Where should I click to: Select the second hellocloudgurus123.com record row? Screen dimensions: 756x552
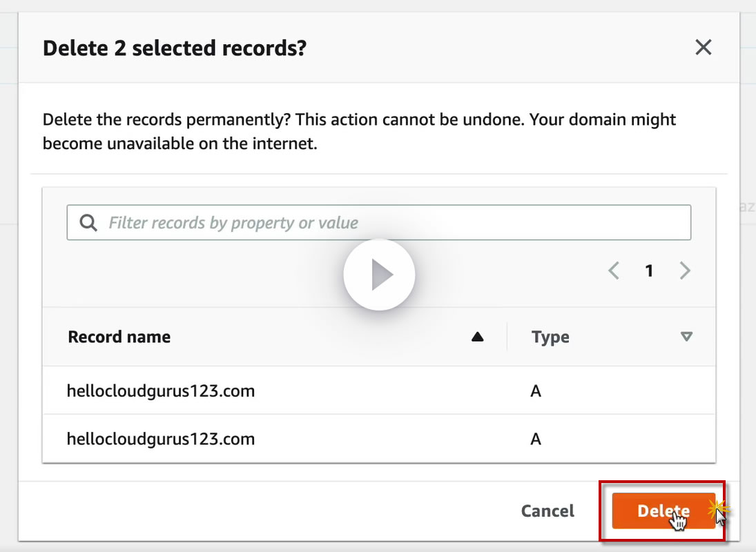161,439
